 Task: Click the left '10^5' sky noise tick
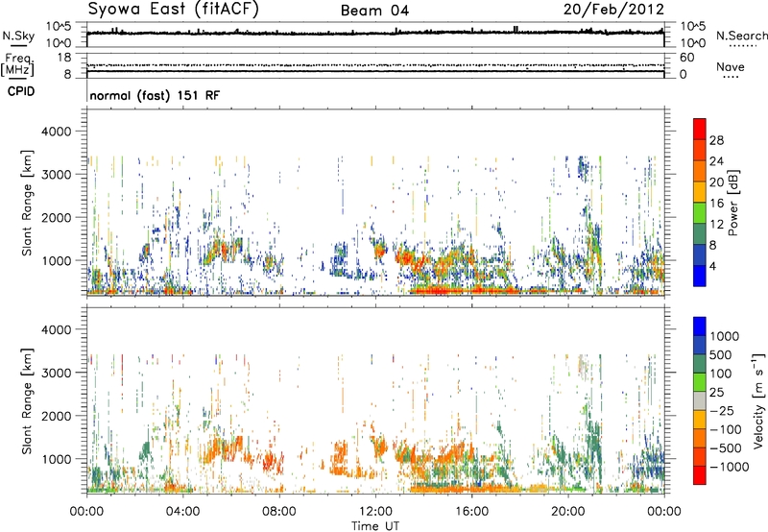[x=60, y=27]
